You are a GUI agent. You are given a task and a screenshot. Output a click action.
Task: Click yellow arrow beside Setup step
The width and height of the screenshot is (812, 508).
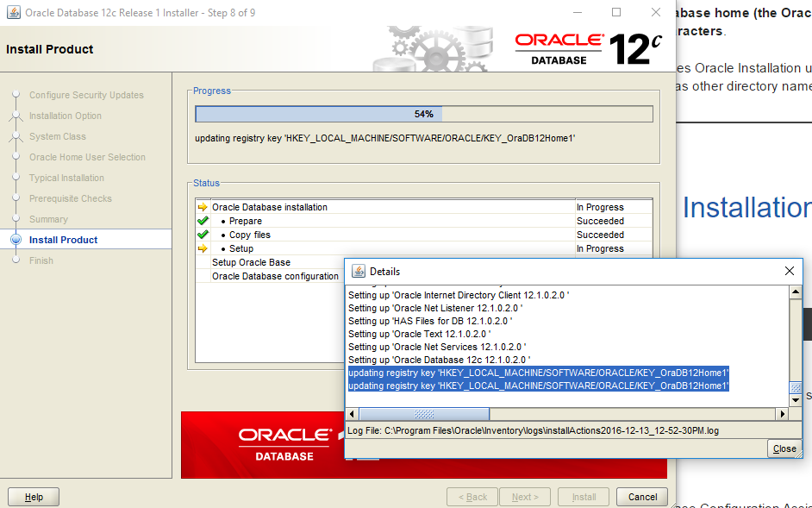203,248
